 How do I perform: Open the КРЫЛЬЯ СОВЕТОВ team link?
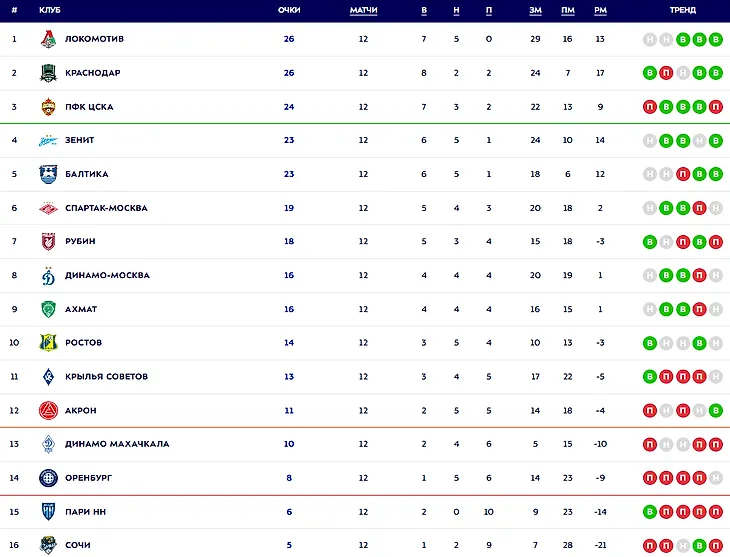[106, 377]
